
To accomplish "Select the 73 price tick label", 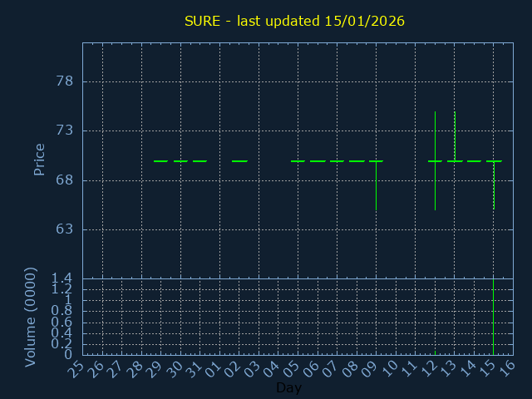I will tap(64, 131).
